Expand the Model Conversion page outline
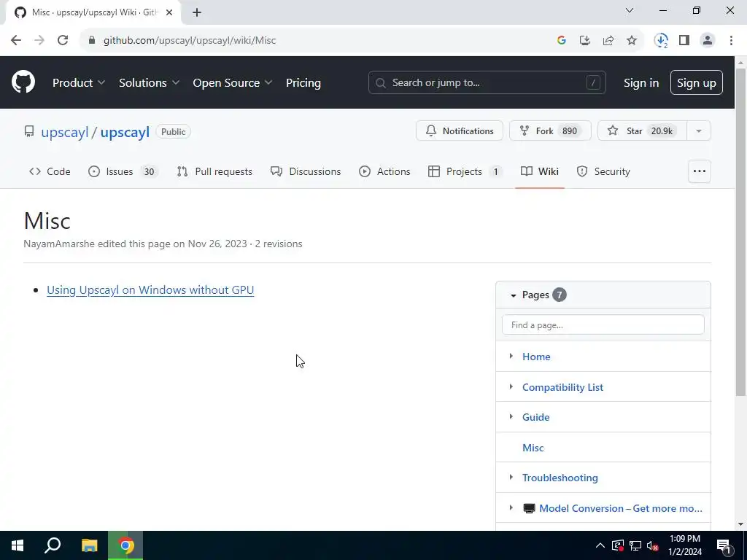The image size is (747, 560). 511,507
